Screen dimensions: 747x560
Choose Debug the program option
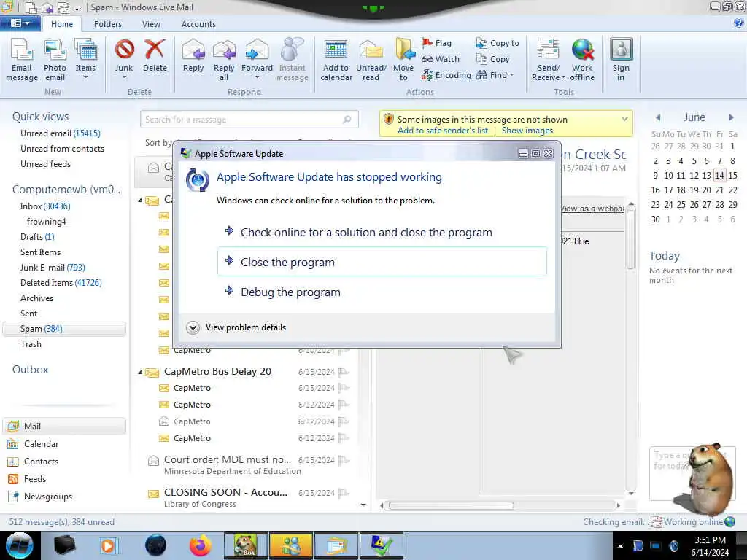click(382, 292)
